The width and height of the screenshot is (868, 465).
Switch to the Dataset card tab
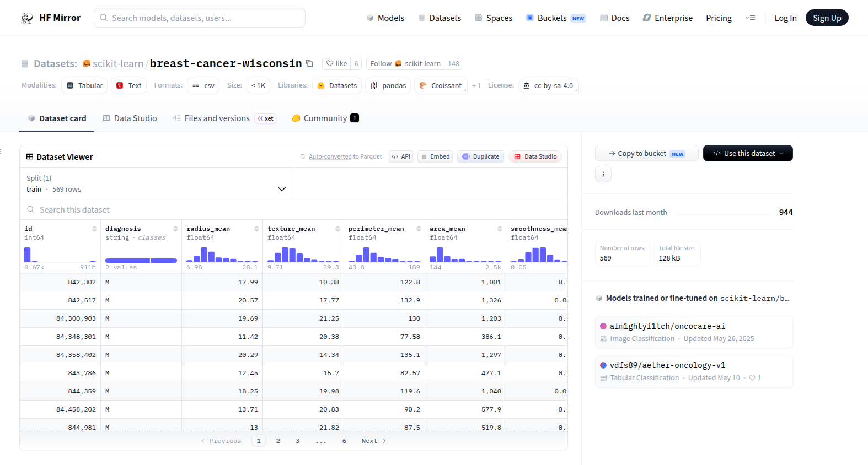click(x=57, y=118)
